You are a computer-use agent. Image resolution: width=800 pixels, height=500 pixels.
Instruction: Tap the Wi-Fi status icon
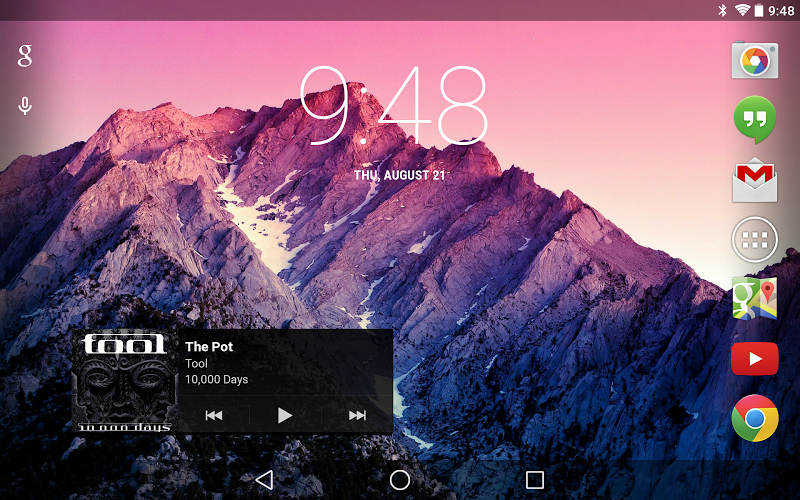coord(742,10)
